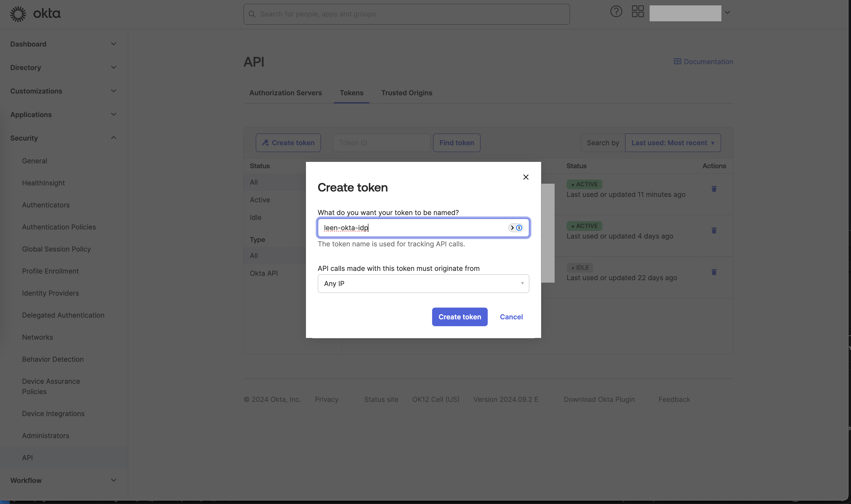This screenshot has height=504, width=851.
Task: Delete the token updated 4 days ago
Action: coord(714,231)
